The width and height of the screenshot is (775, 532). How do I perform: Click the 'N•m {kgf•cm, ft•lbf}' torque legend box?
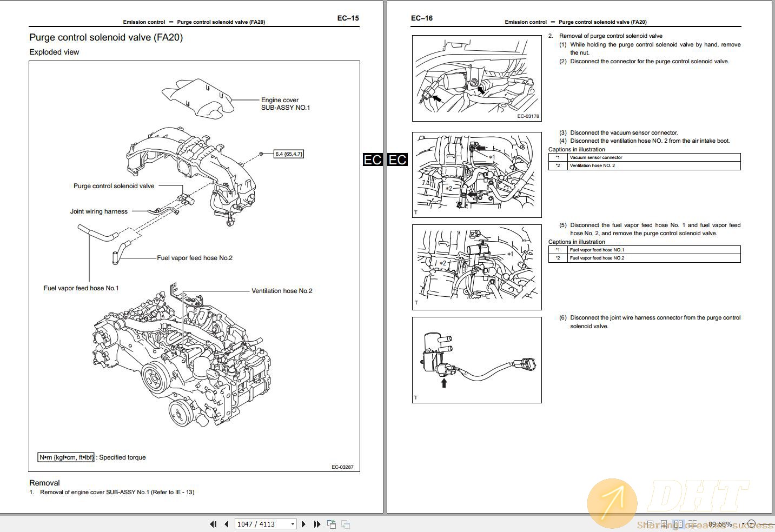coord(66,457)
